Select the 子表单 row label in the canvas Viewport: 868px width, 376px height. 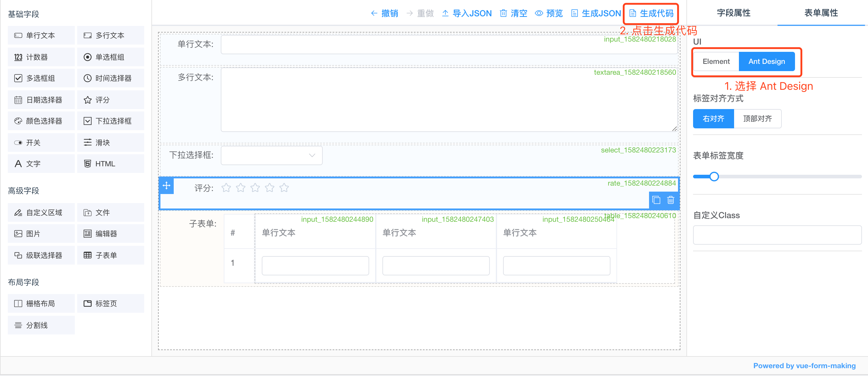point(202,224)
